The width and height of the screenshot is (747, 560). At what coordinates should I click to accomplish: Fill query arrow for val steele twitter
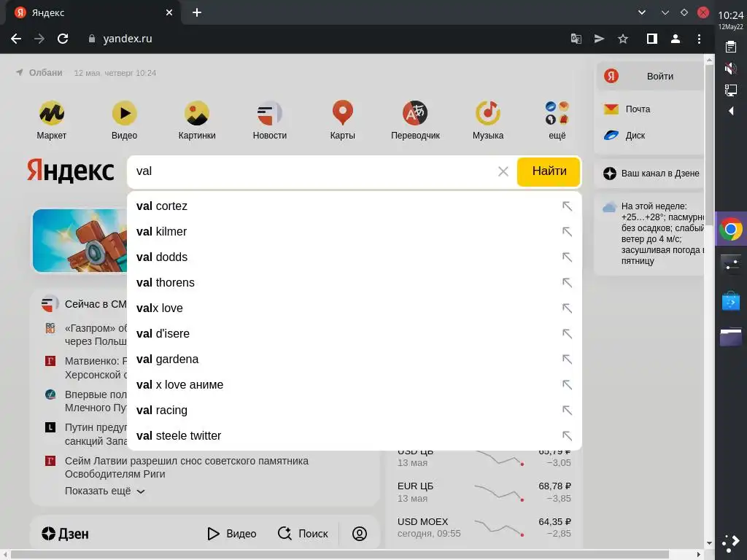(x=567, y=436)
